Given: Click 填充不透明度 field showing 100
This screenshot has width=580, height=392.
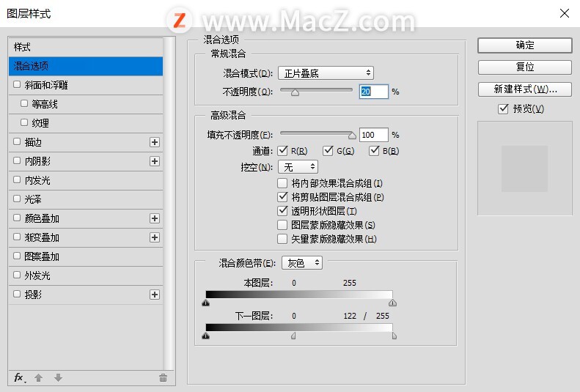Looking at the screenshot, I should coord(374,135).
